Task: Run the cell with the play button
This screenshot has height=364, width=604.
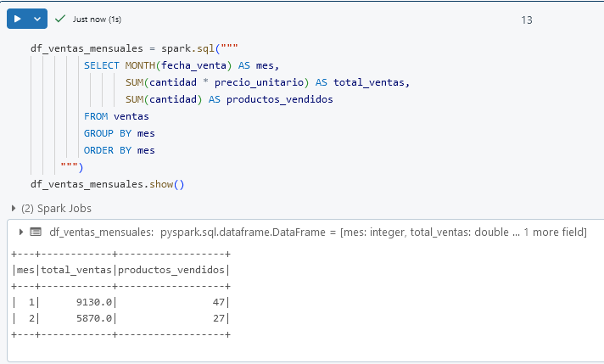Action: [x=16, y=19]
